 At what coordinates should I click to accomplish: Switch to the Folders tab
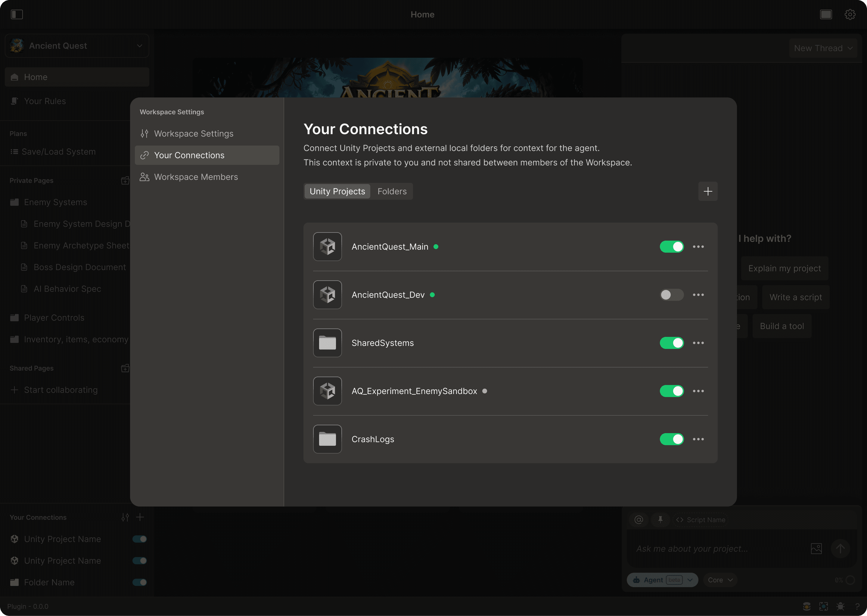pyautogui.click(x=392, y=192)
